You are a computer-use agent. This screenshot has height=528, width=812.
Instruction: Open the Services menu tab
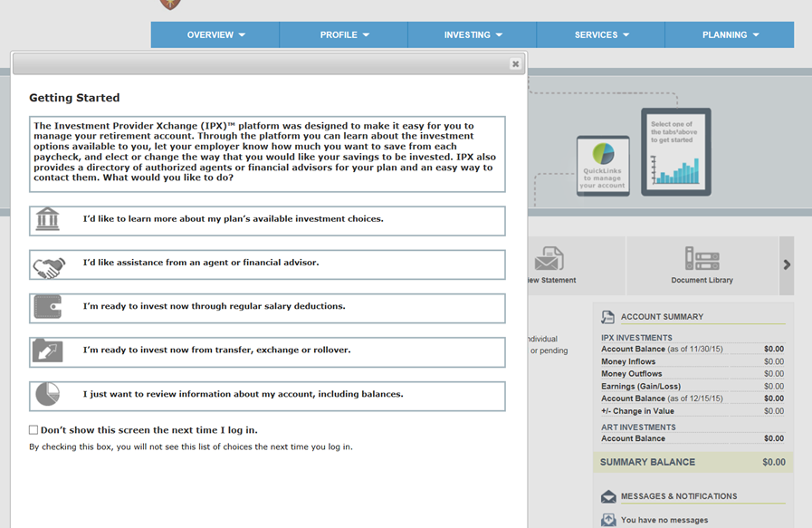coord(601,34)
